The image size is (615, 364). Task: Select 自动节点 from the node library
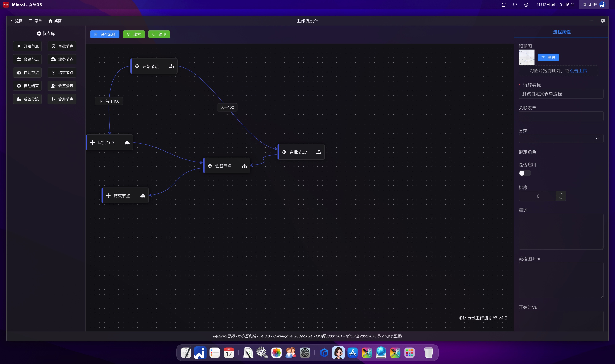coord(28,73)
